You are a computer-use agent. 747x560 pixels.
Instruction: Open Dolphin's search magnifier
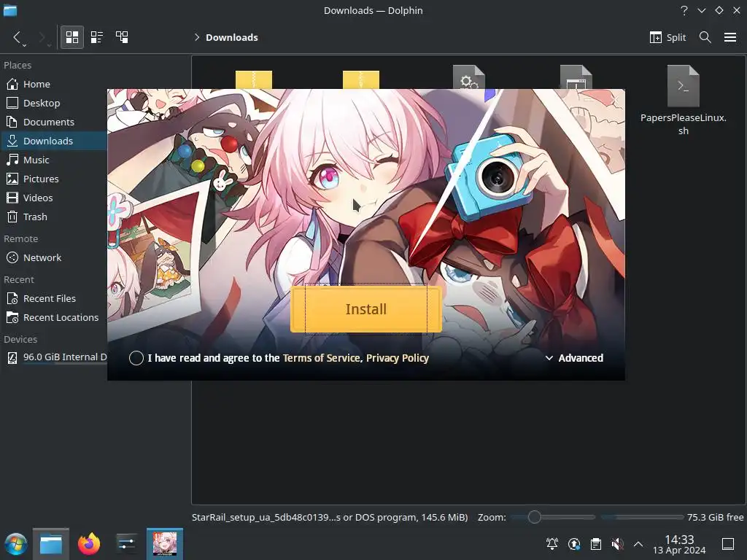click(x=705, y=37)
